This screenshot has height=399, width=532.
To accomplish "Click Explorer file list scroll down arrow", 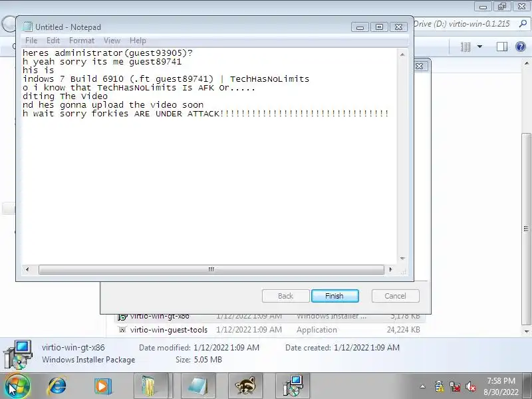I will (x=526, y=331).
